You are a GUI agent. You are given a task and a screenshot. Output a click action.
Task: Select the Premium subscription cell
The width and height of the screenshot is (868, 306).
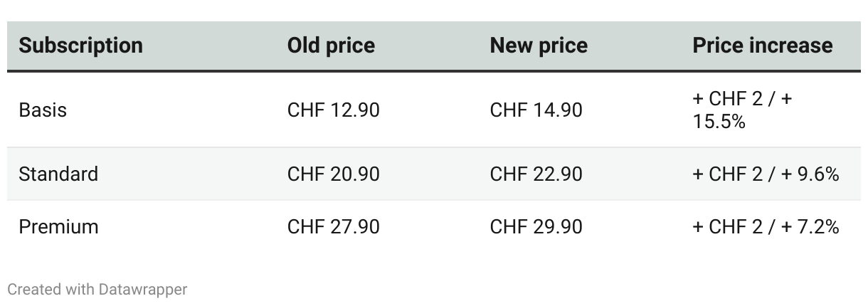(x=58, y=227)
